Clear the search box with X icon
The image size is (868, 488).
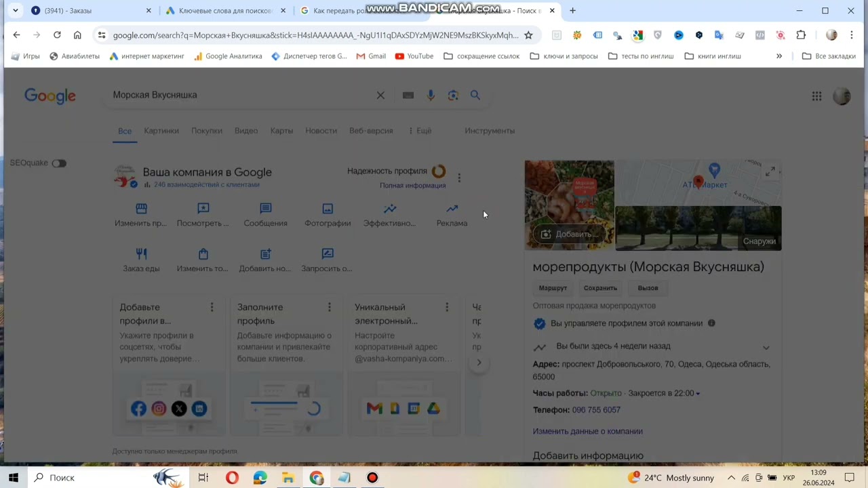(380, 96)
